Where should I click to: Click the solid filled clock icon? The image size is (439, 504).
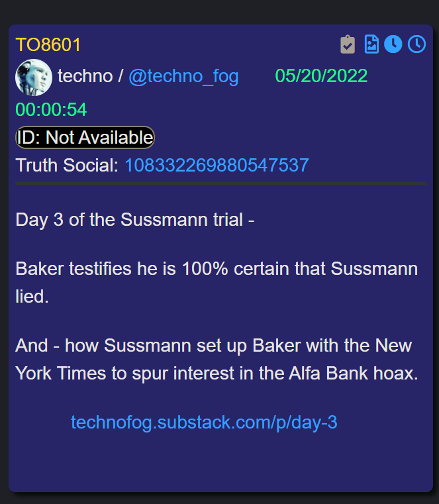click(x=393, y=44)
